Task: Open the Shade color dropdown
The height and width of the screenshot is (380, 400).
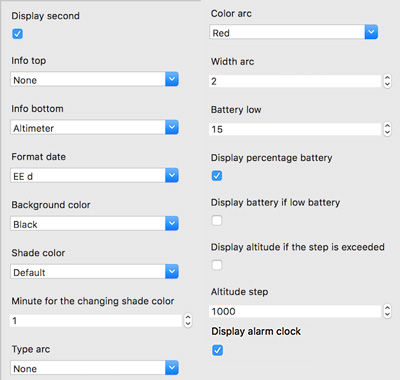Action: pyautogui.click(x=94, y=272)
